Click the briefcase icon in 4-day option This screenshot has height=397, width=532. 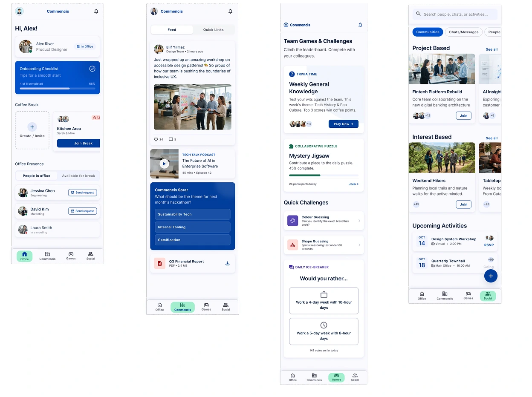324,295
